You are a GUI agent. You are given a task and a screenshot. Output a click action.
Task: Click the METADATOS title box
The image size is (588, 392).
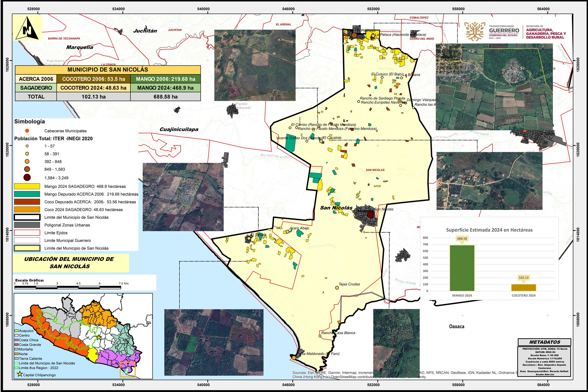pyautogui.click(x=545, y=342)
